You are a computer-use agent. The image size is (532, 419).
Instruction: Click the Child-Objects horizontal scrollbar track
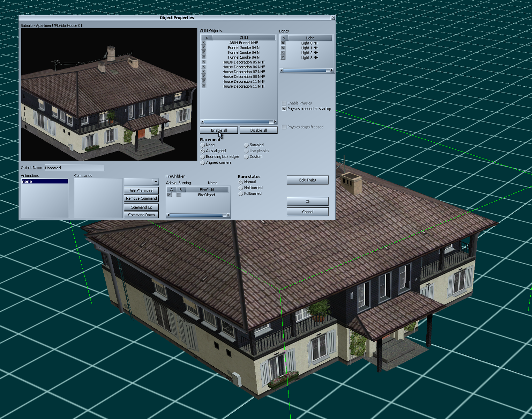pyautogui.click(x=239, y=122)
